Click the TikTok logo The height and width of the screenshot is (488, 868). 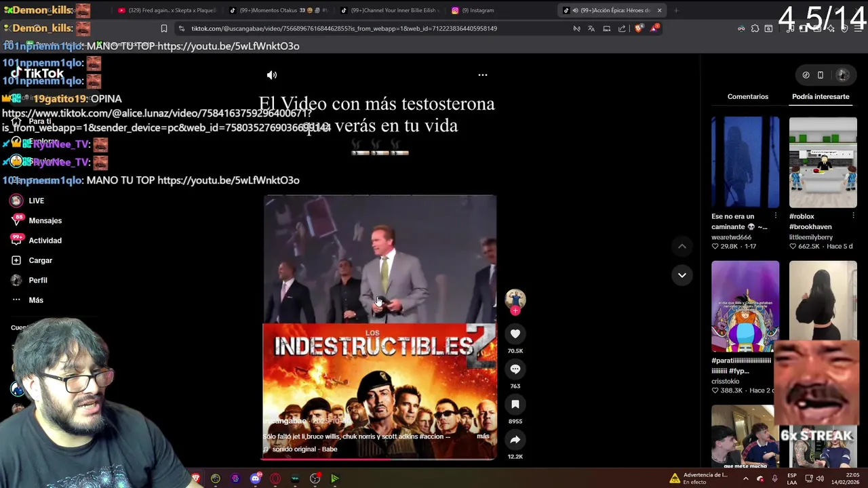point(37,73)
